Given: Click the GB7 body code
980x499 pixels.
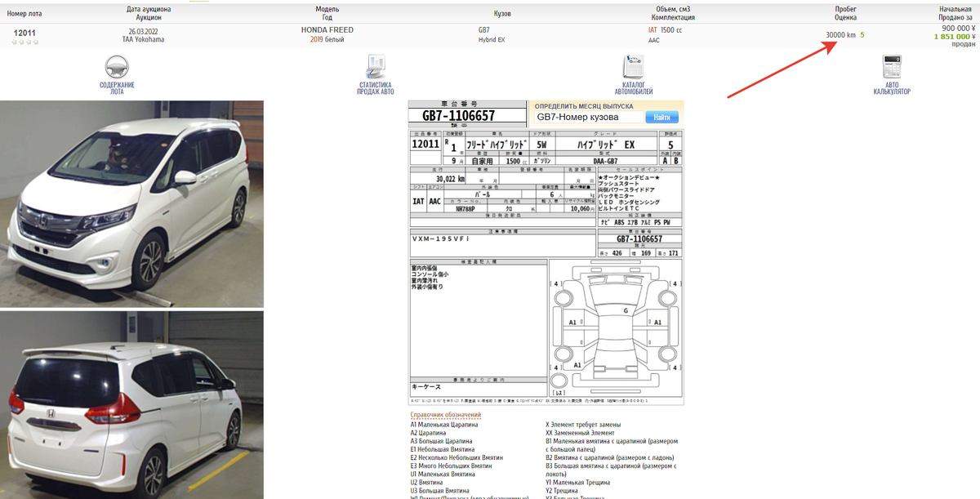Looking at the screenshot, I should [x=484, y=29].
